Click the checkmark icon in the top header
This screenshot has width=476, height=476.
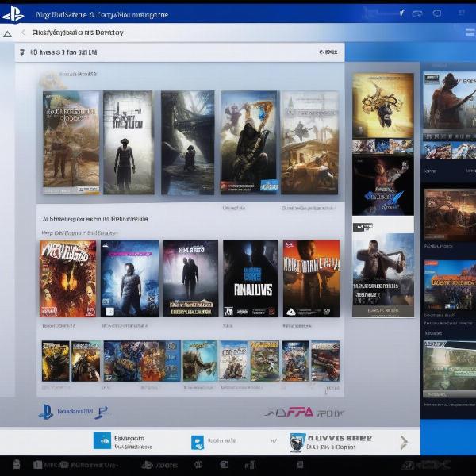(401, 13)
